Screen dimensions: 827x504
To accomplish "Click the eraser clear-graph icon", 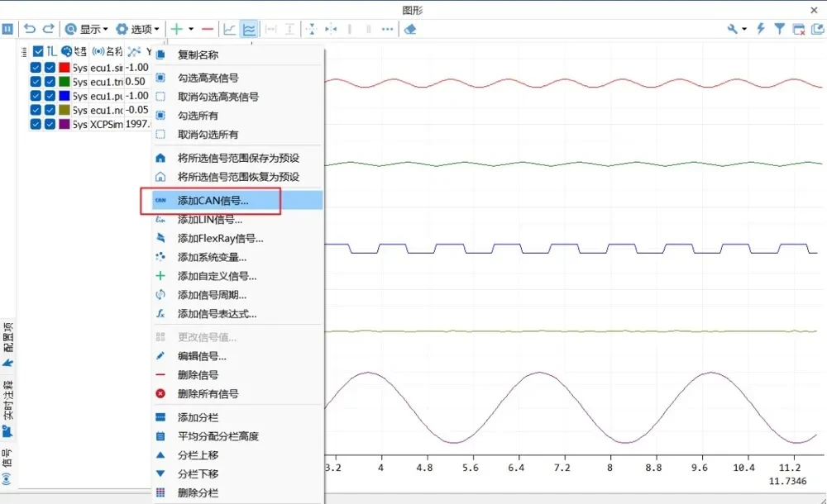I will point(410,29).
